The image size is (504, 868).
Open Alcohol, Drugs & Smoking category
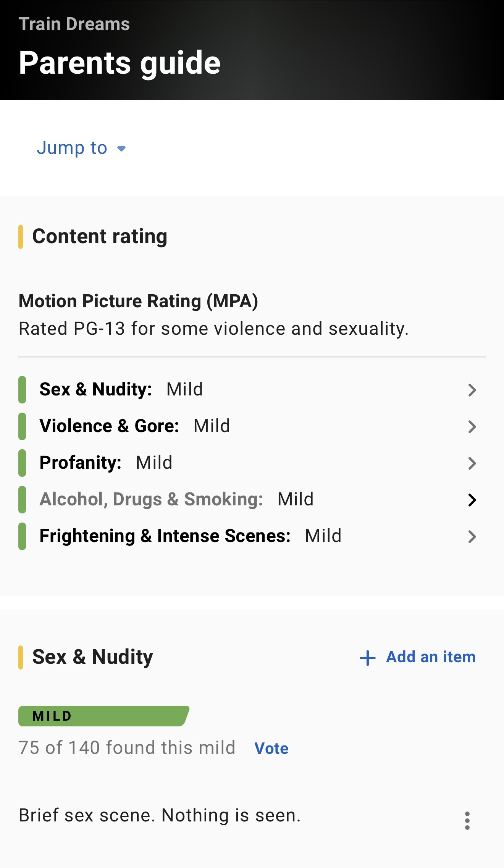[176, 500]
